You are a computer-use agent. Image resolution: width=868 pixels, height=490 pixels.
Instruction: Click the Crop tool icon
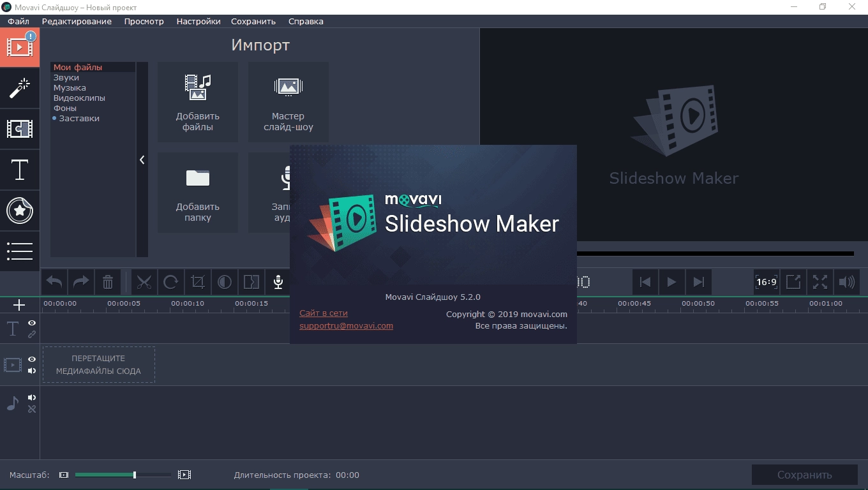point(198,282)
